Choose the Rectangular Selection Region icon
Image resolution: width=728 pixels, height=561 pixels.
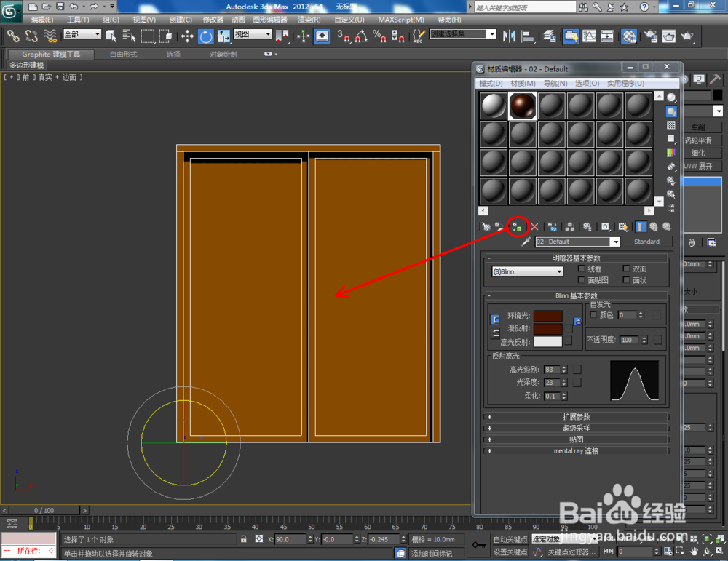148,36
